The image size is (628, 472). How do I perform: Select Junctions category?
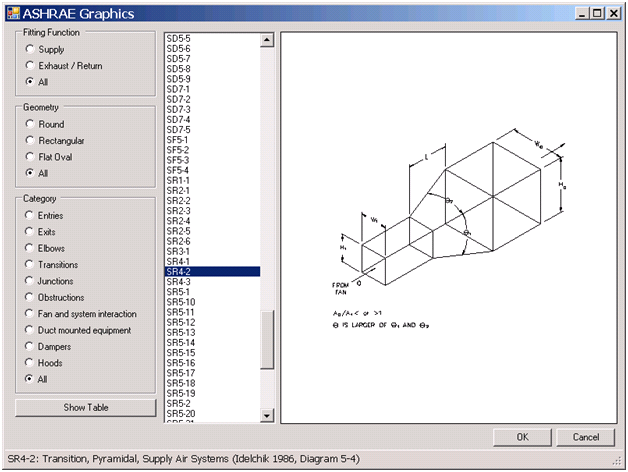(x=29, y=281)
